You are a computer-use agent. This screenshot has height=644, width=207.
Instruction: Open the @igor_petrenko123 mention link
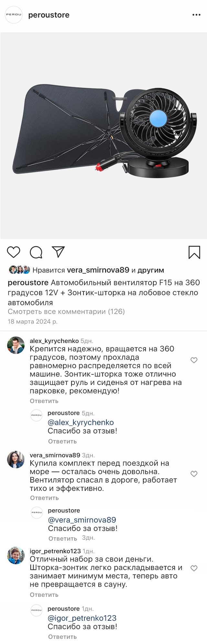pos(82,618)
